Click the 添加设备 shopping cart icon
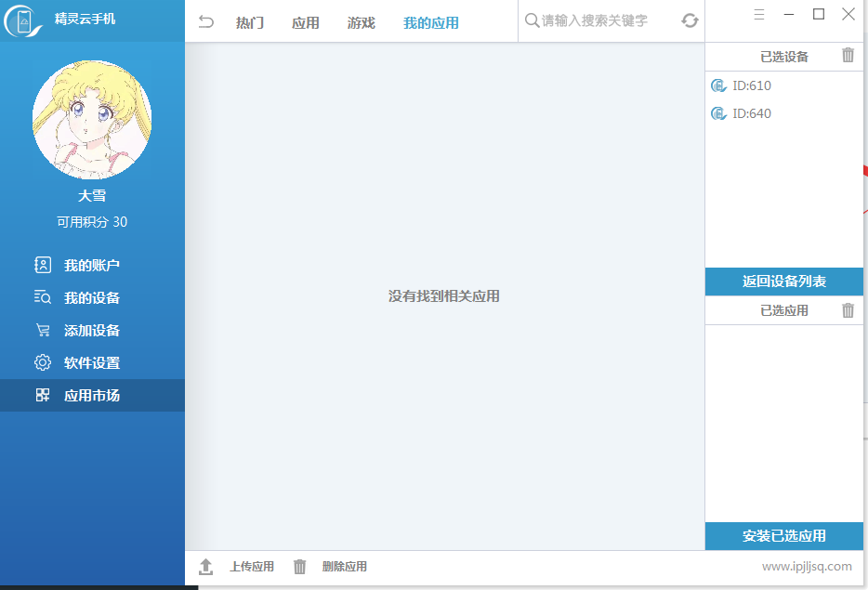The width and height of the screenshot is (868, 590). click(43, 331)
